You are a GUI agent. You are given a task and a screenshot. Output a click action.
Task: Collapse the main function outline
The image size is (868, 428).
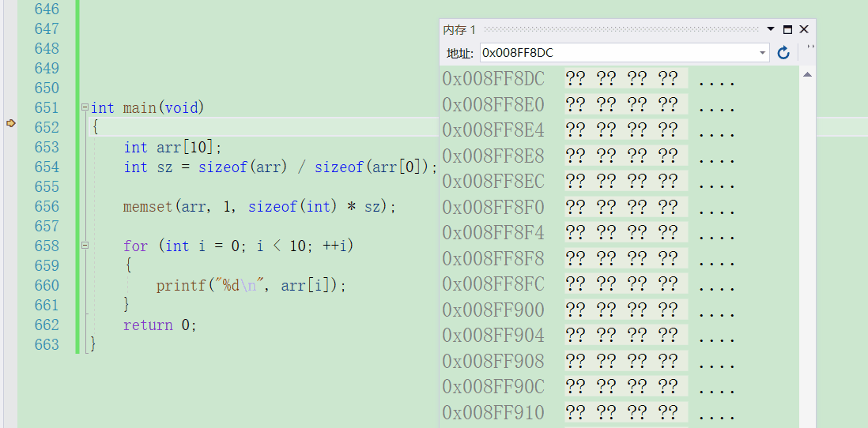85,107
